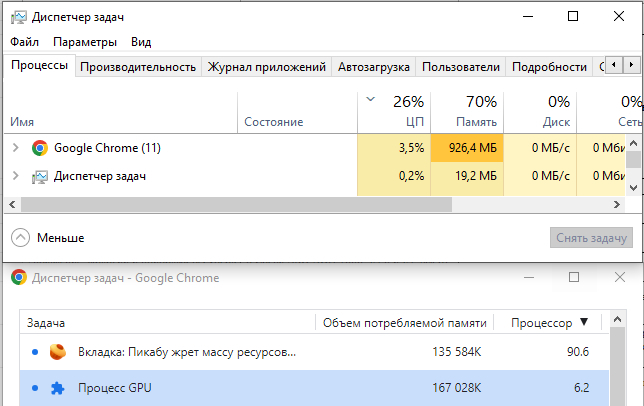Viewport: 644px width, 406px height.
Task: Open the column chevron above ЦП
Action: pos(371,100)
